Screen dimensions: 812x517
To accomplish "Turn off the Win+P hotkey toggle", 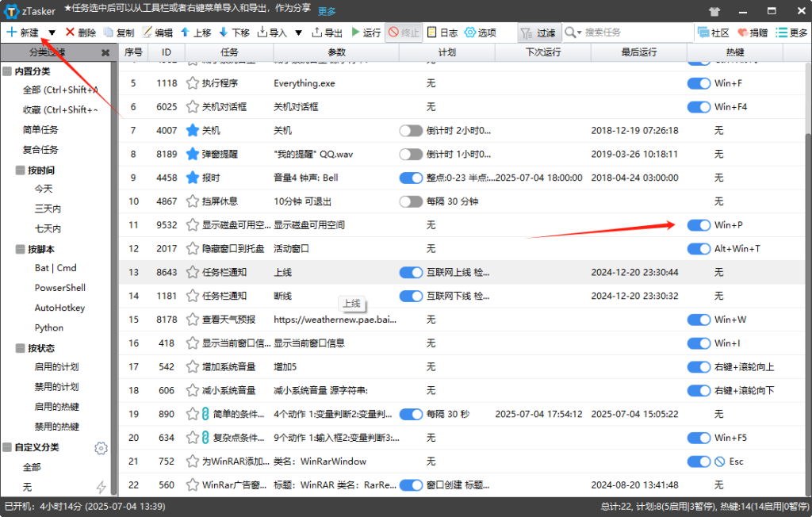I will tap(699, 225).
